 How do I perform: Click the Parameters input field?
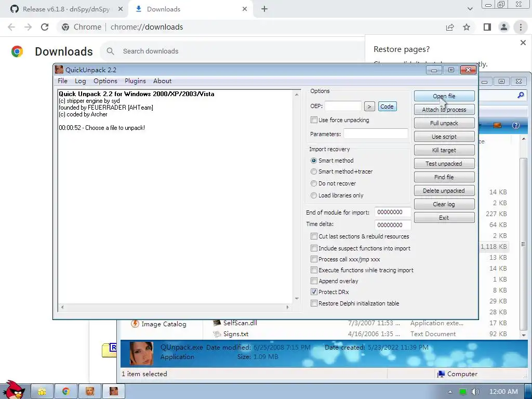[376, 134]
